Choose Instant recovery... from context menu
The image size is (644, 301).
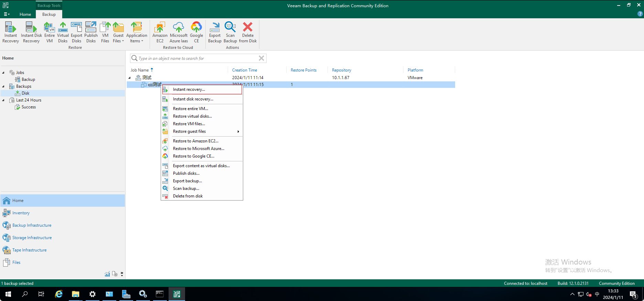click(x=202, y=89)
